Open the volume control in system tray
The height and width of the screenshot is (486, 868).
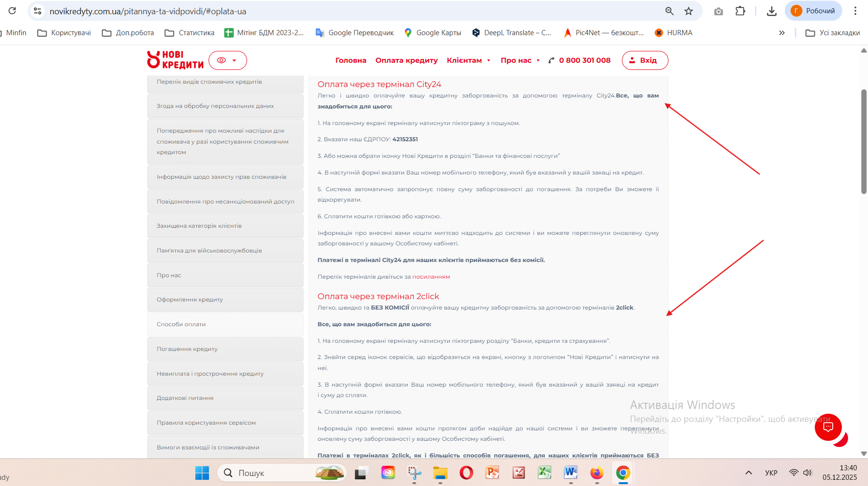(808, 473)
